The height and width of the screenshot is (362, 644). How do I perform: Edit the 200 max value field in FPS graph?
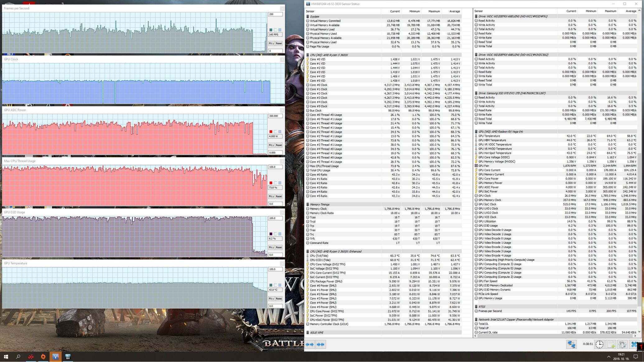[x=275, y=14]
